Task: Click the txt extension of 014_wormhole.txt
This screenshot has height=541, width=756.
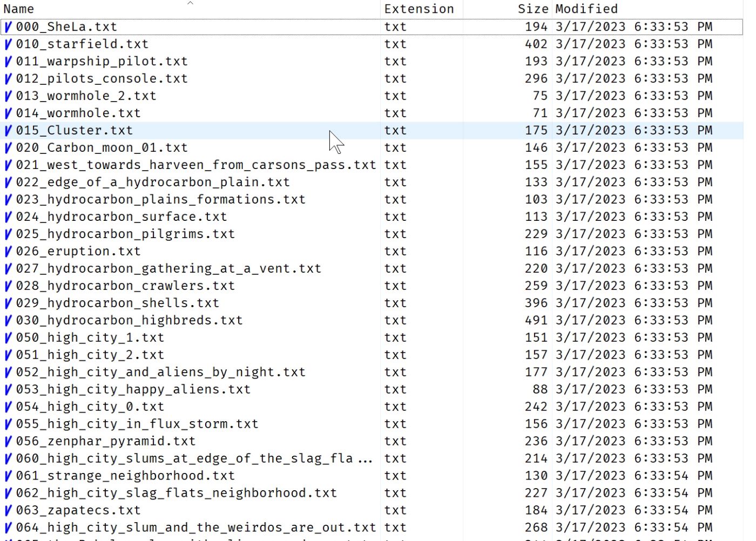Action: 395,113
